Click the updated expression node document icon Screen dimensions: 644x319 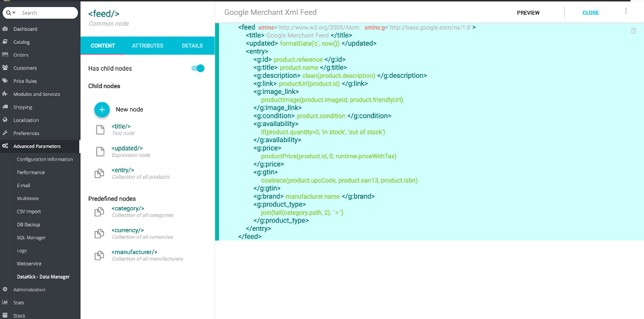(x=100, y=151)
